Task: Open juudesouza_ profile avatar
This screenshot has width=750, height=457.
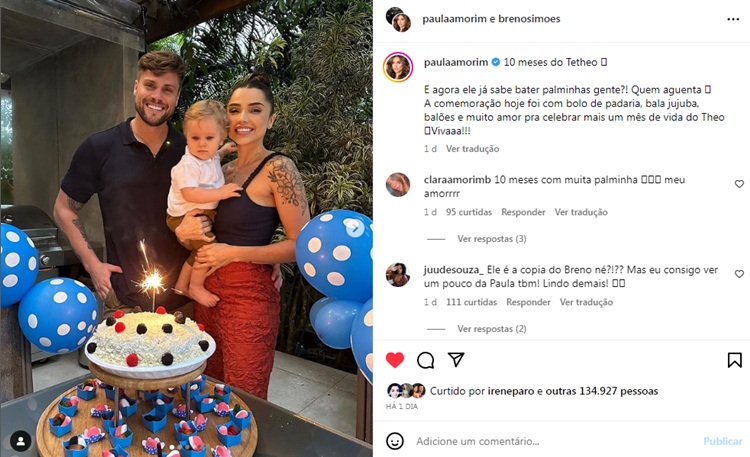Action: 398,275
